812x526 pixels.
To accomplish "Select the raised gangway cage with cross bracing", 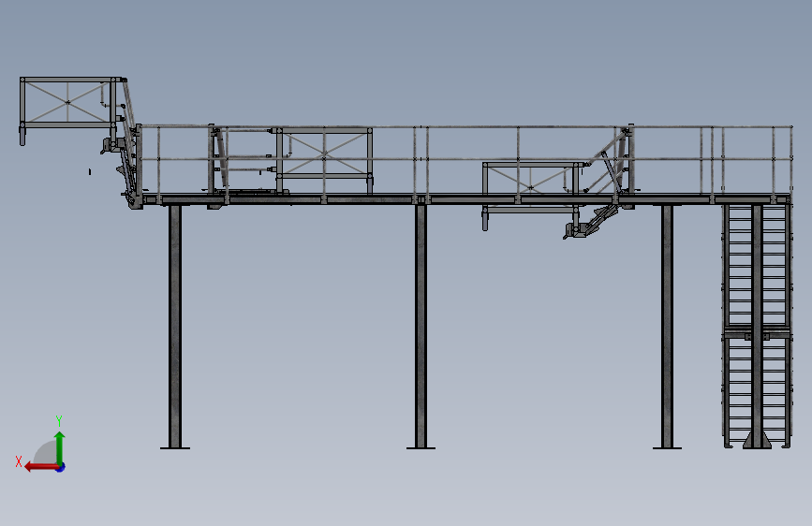I will 70,110.
